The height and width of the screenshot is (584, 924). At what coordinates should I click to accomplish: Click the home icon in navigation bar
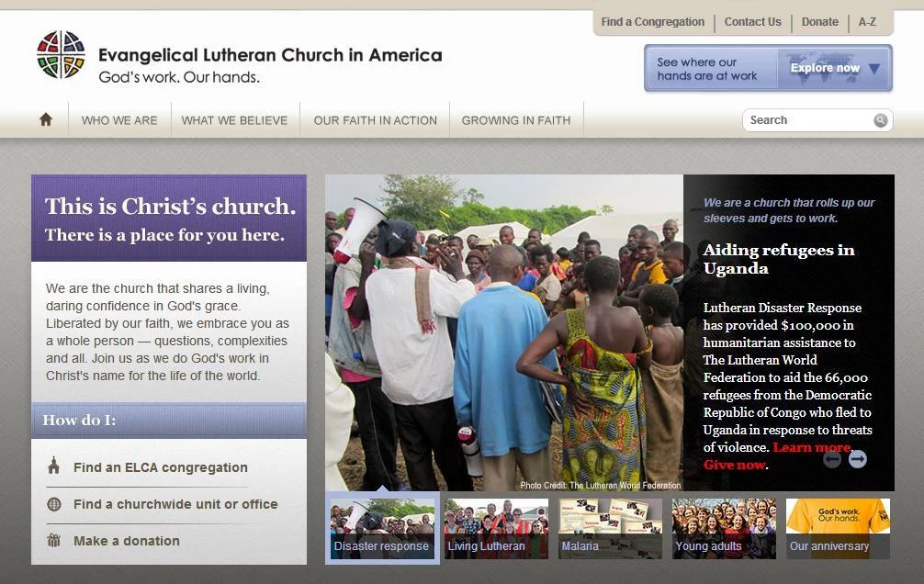pyautogui.click(x=46, y=119)
